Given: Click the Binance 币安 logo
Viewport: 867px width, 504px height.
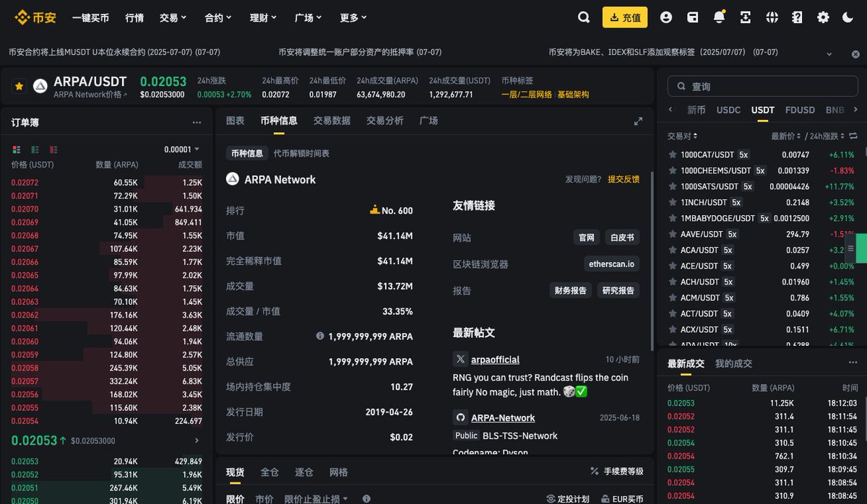Looking at the screenshot, I should tap(35, 17).
